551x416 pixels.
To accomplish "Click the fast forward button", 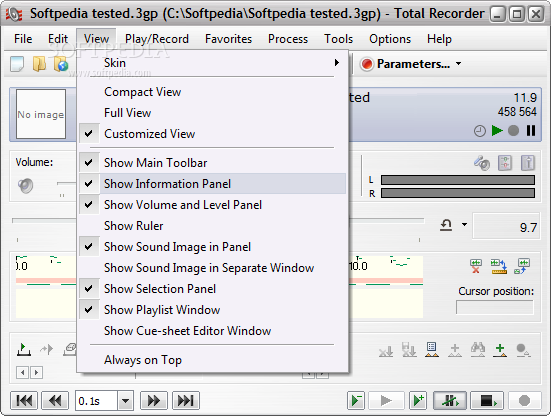I will [154, 401].
